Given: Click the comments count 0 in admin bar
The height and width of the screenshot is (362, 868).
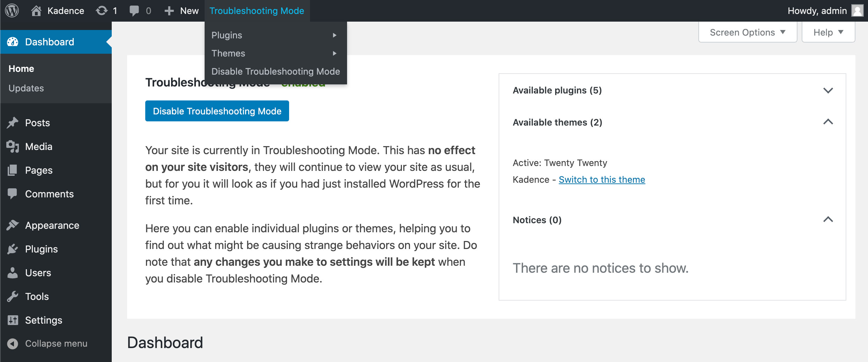Looking at the screenshot, I should tap(148, 11).
